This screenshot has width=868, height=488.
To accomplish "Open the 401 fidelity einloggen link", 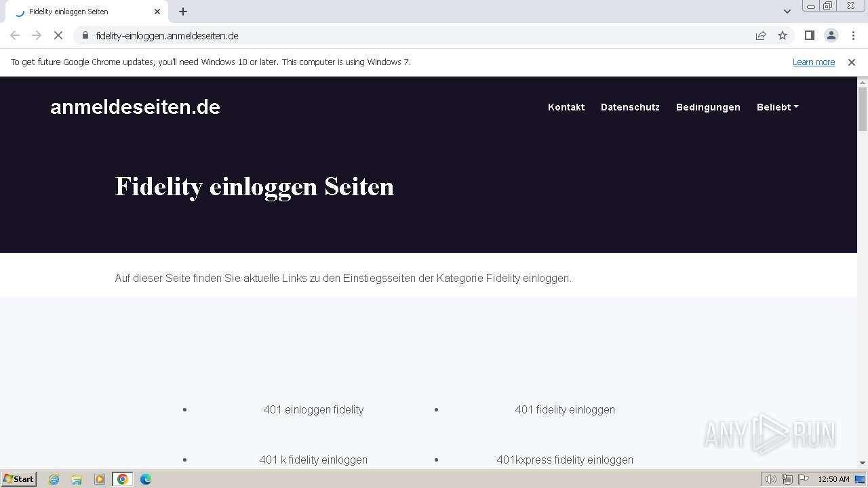I will coord(565,409).
